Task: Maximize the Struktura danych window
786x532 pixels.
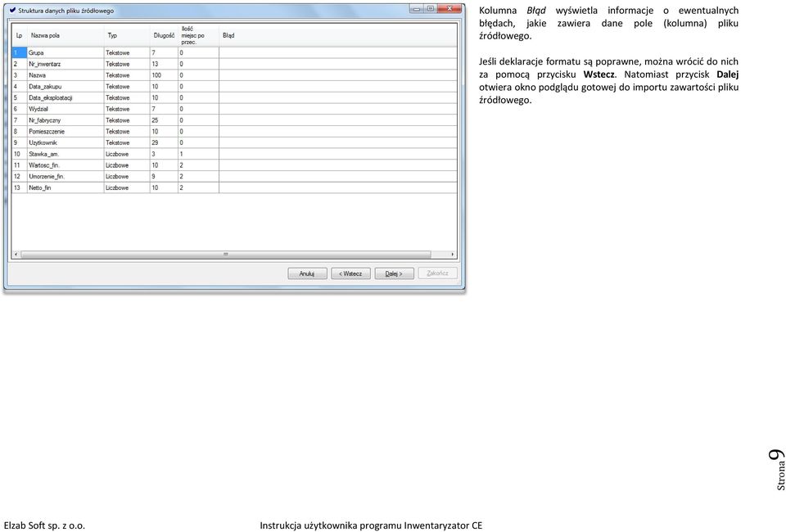Action: 430,8
